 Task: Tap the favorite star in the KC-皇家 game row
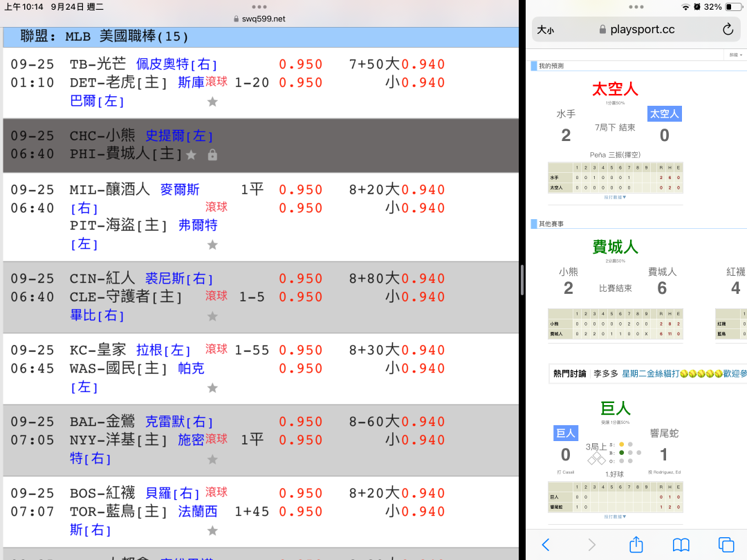point(212,388)
